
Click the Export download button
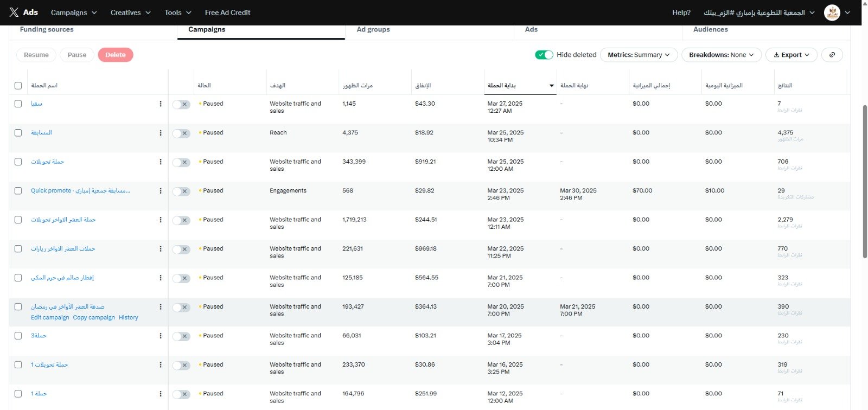pos(791,55)
